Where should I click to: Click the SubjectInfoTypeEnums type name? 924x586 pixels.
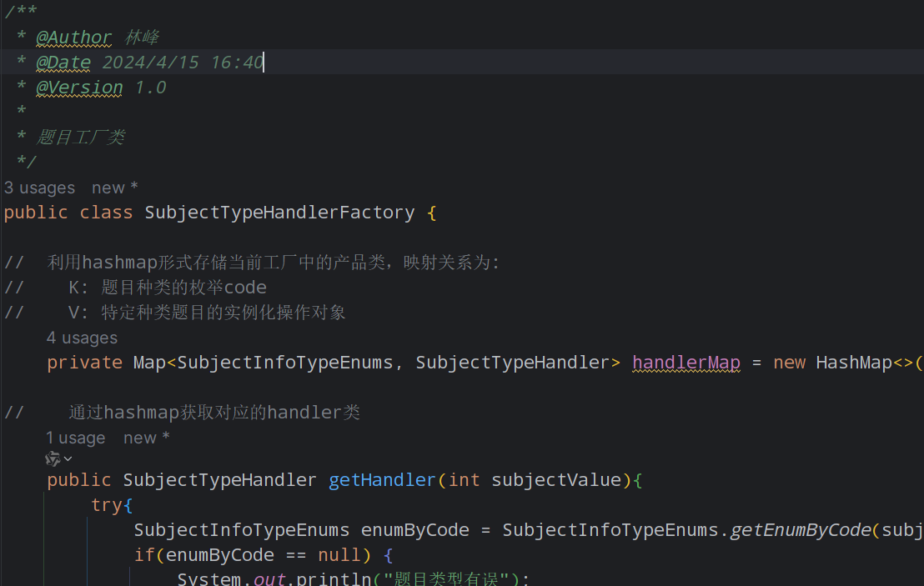pyautogui.click(x=241, y=529)
